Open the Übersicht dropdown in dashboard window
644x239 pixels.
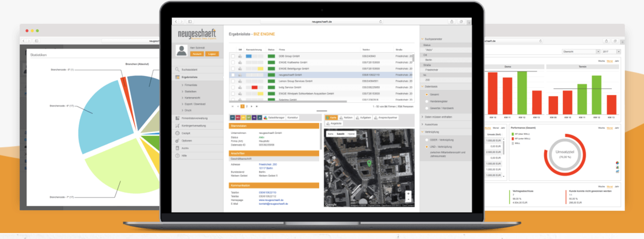point(581,52)
